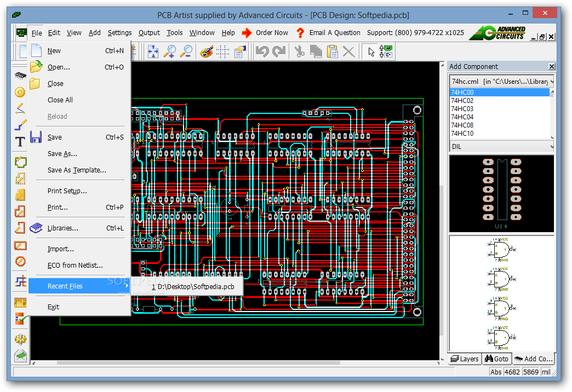
Task: Click the Undo arrow
Action: click(262, 51)
